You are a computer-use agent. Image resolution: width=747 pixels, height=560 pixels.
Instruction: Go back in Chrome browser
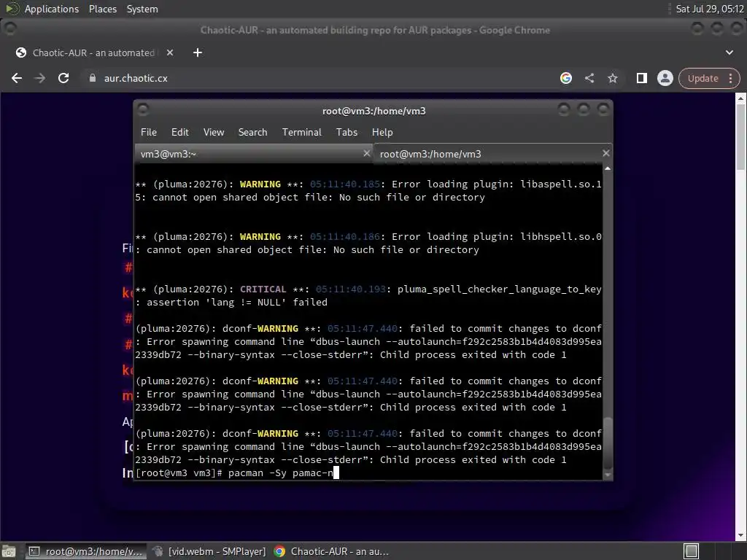17,78
